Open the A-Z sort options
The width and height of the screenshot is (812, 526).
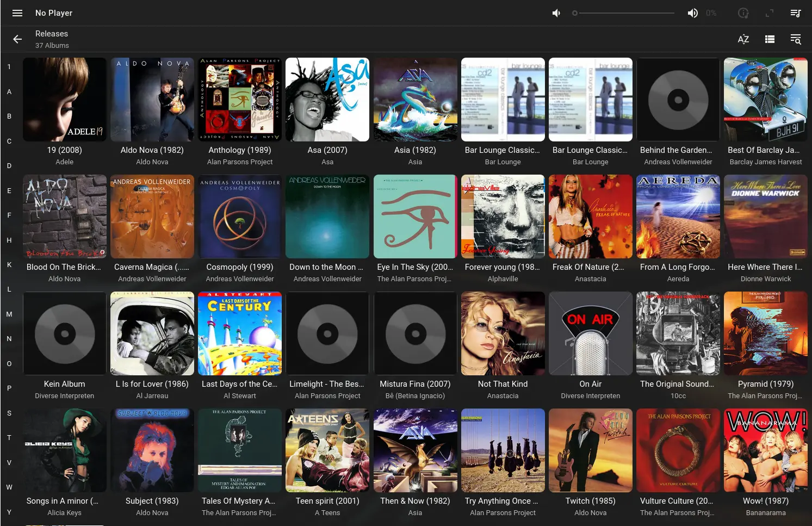743,39
